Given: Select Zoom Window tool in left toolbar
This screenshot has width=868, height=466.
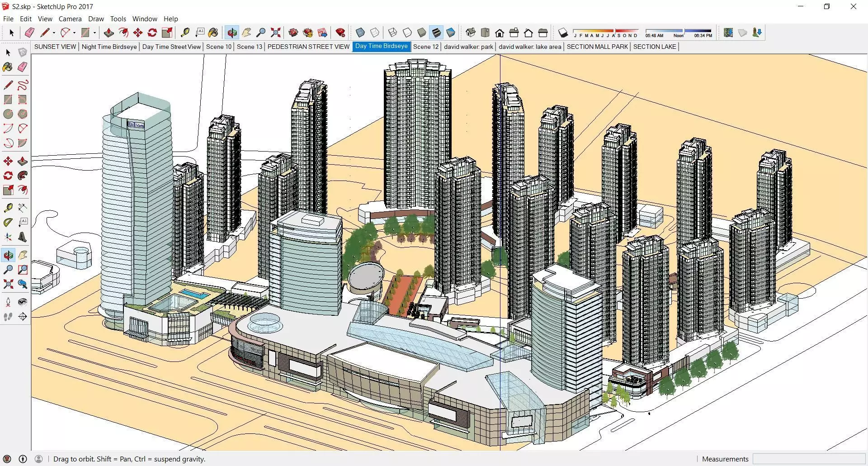Looking at the screenshot, I should tap(23, 270).
